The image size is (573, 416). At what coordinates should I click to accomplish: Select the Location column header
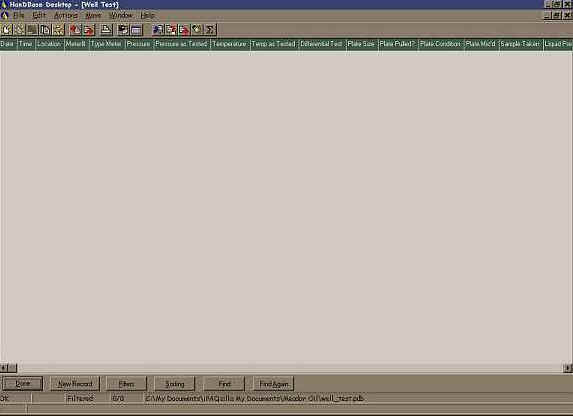click(x=50, y=44)
